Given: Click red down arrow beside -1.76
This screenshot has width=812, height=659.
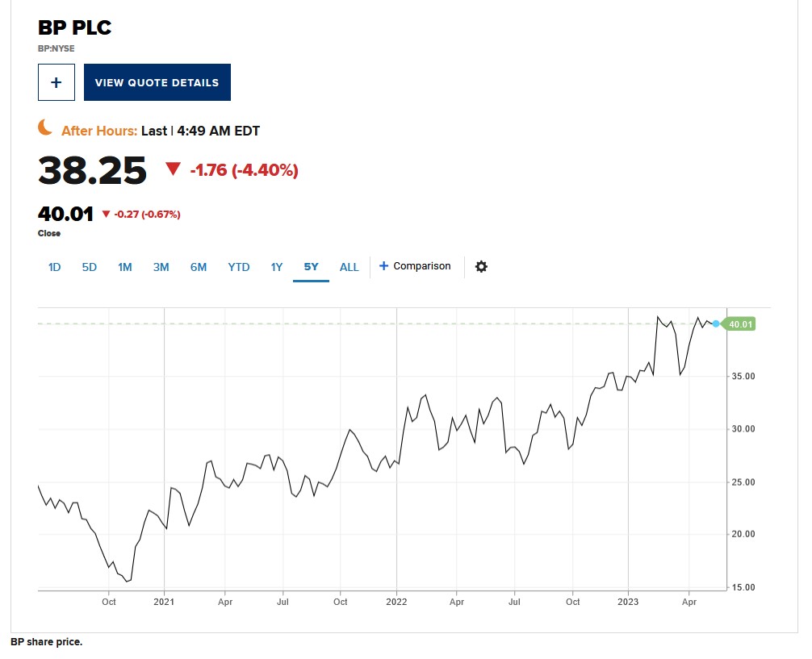Looking at the screenshot, I should point(173,169).
